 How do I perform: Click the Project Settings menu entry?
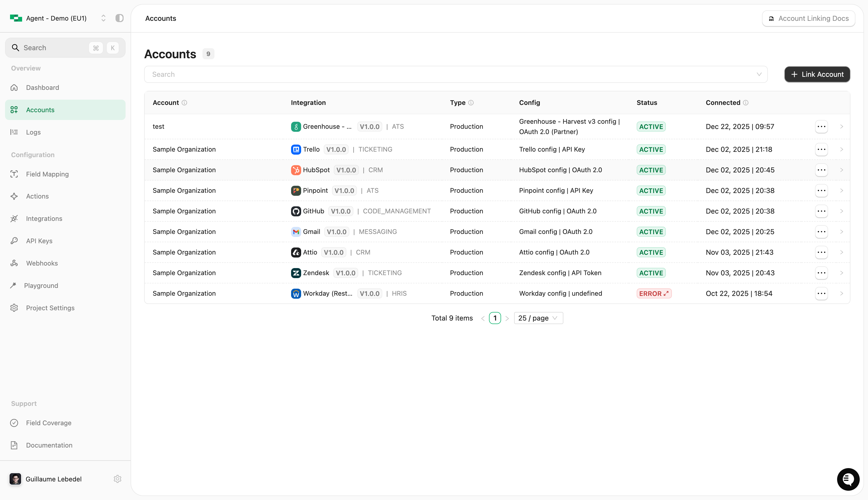click(x=50, y=308)
